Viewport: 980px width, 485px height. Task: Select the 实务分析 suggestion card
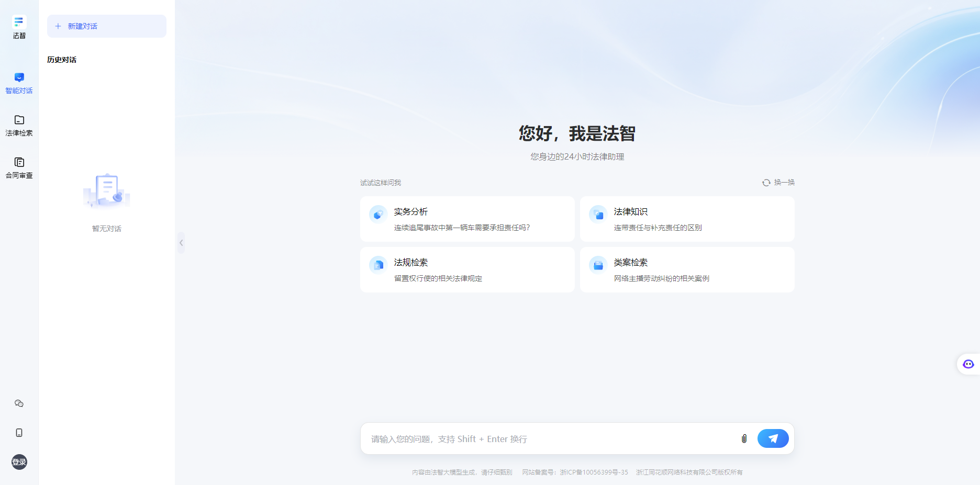coord(467,219)
